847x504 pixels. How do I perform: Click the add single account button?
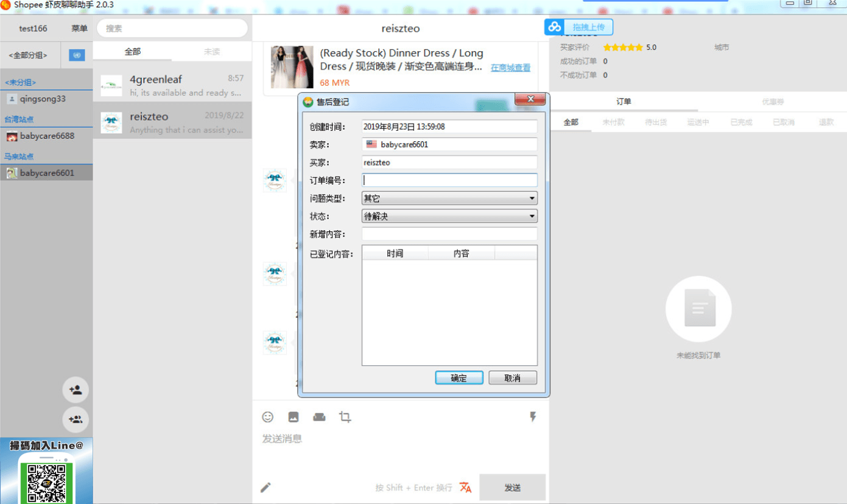[x=76, y=390]
